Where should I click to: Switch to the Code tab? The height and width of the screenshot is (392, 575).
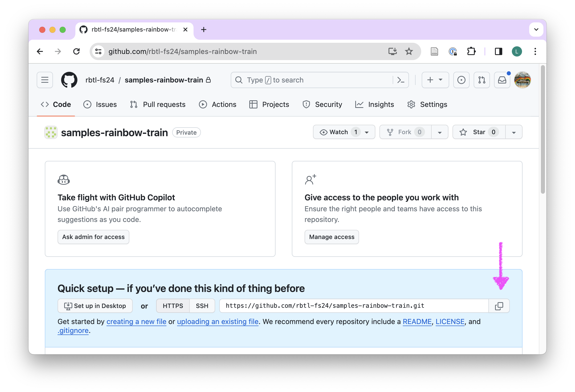click(x=56, y=104)
